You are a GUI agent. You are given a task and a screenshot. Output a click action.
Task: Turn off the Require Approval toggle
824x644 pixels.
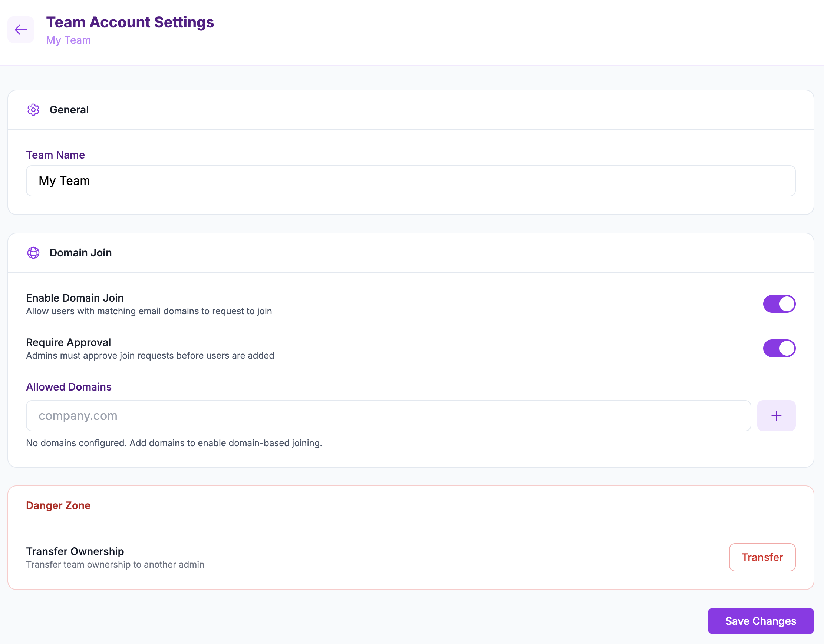pos(779,348)
